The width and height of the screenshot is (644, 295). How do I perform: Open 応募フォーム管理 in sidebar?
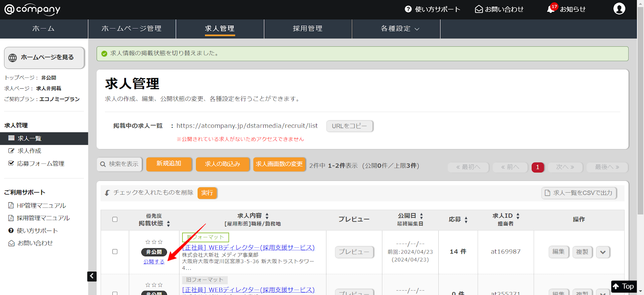click(x=36, y=164)
